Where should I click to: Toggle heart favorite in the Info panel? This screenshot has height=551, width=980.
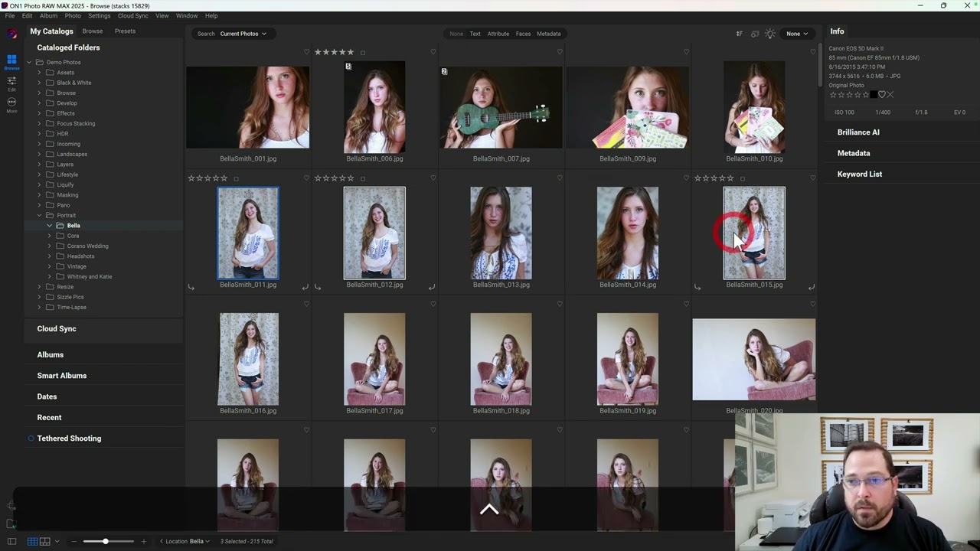click(x=881, y=95)
